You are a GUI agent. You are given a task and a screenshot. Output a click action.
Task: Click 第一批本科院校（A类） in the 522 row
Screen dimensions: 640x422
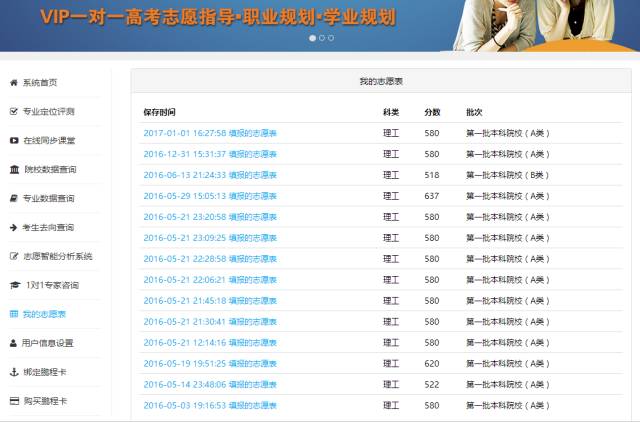pyautogui.click(x=508, y=384)
